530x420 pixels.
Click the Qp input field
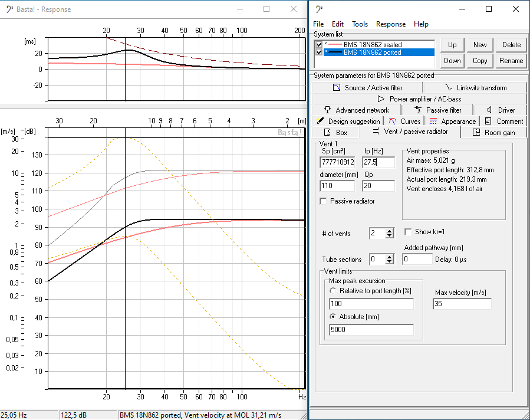tap(378, 186)
